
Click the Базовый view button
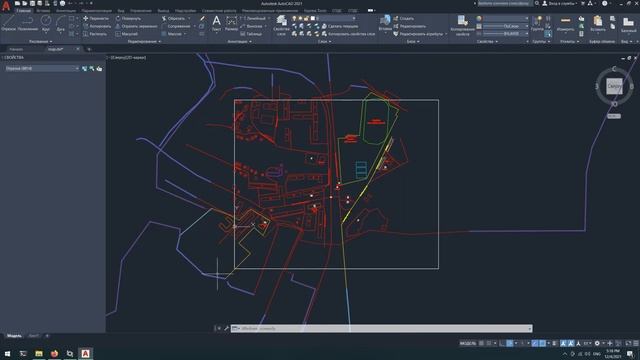628,24
